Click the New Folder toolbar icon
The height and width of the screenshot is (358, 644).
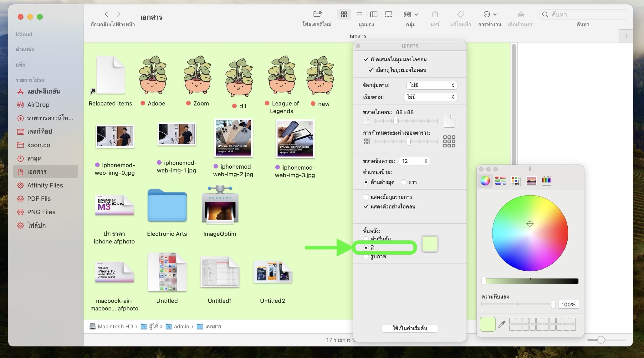tap(317, 14)
